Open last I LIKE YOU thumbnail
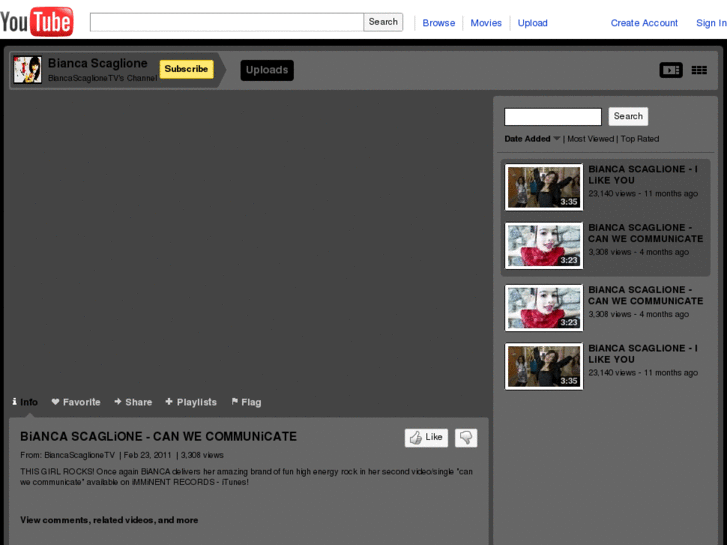The width and height of the screenshot is (727, 545). (544, 366)
